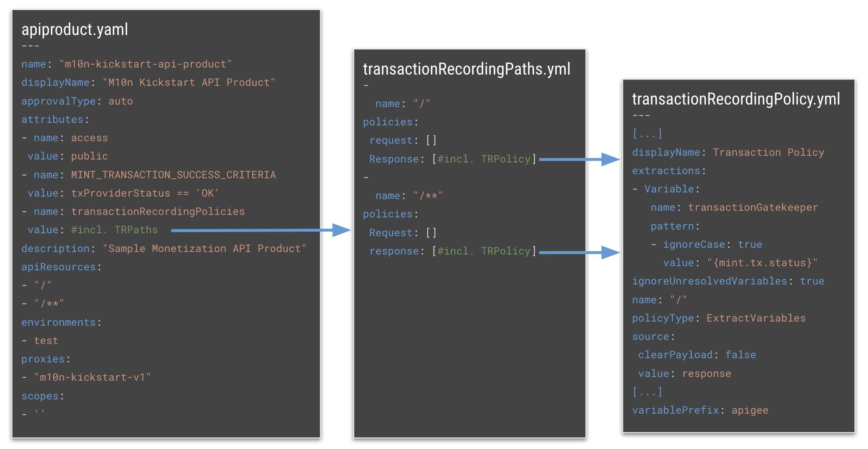This screenshot has height=449, width=868.
Task: Select the displayName "M10n Kickstart API Product" line
Action: pyautogui.click(x=148, y=82)
